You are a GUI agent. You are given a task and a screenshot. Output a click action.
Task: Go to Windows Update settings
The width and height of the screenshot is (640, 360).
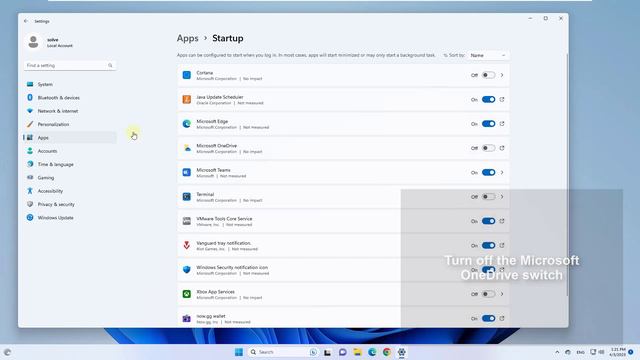pyautogui.click(x=70, y=218)
